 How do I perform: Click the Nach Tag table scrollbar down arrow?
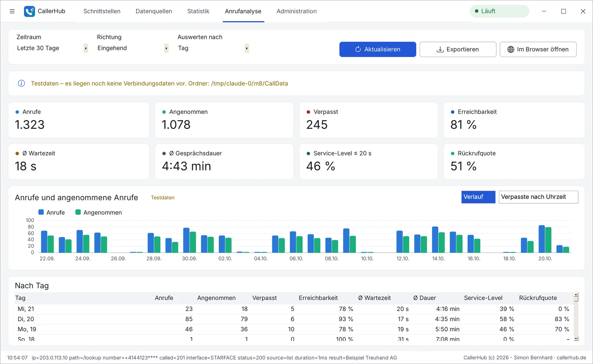(576, 338)
